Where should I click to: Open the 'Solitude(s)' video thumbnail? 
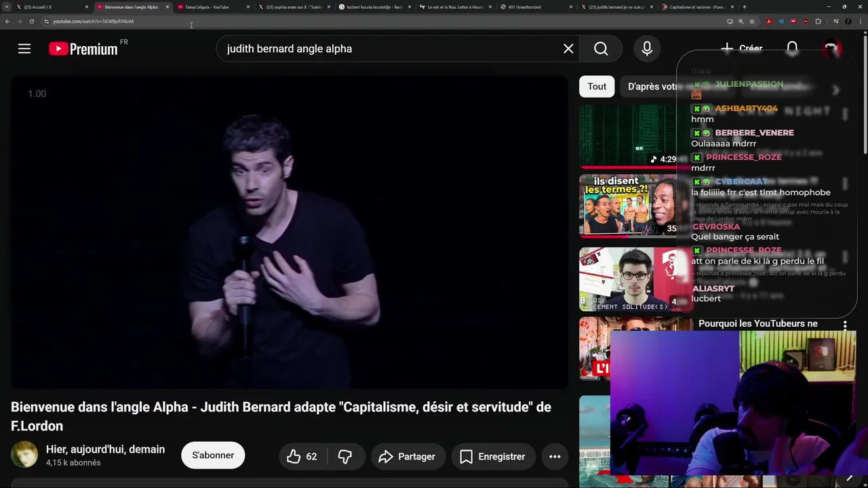tap(628, 279)
